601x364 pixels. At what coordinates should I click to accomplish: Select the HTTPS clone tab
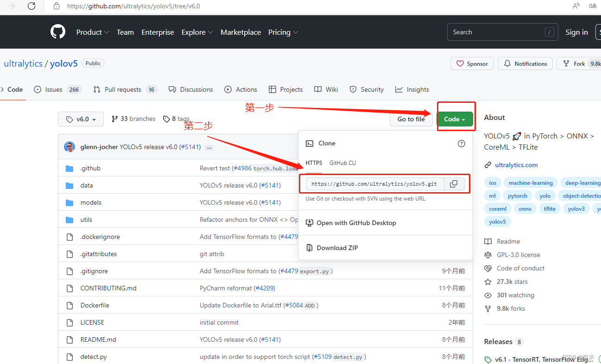[x=314, y=163]
